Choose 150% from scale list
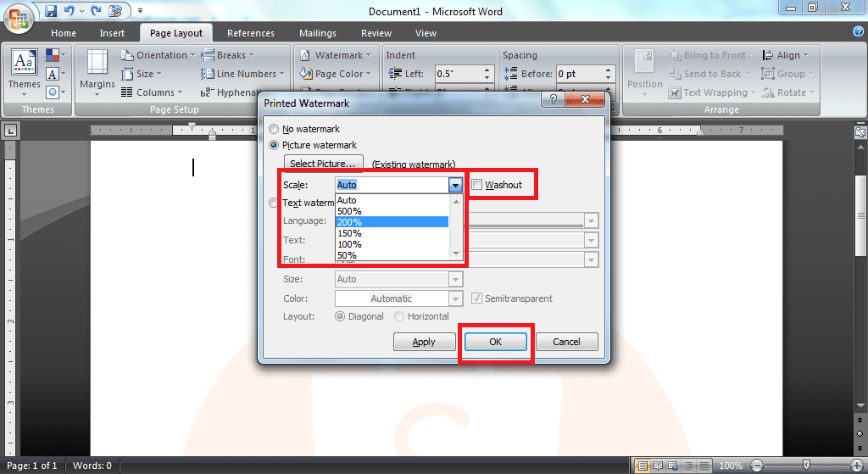Viewport: 868px width, 474px height. point(392,233)
